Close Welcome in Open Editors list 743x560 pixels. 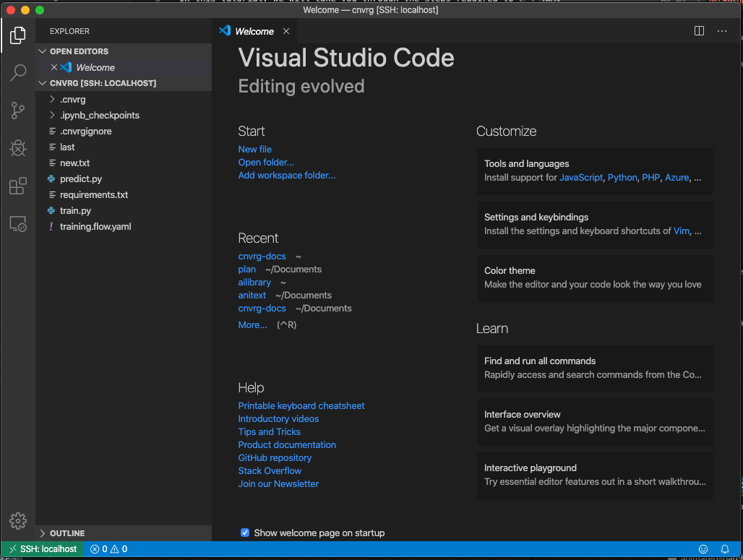tap(54, 67)
